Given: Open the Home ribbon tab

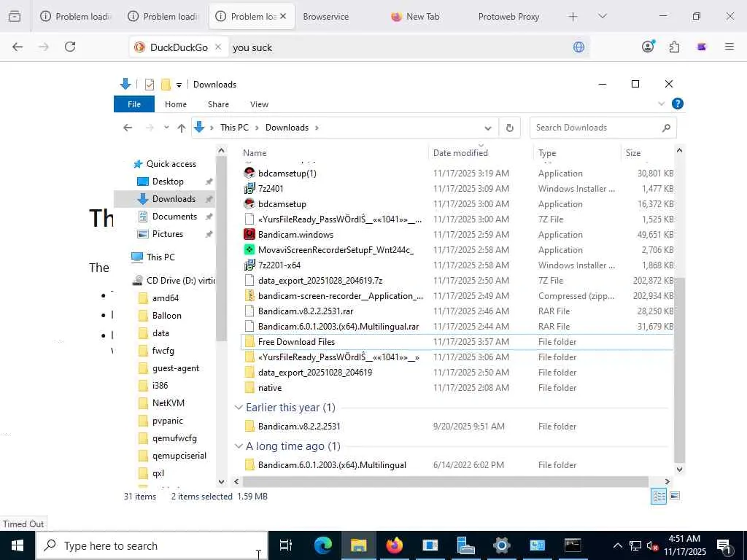Looking at the screenshot, I should click(176, 104).
